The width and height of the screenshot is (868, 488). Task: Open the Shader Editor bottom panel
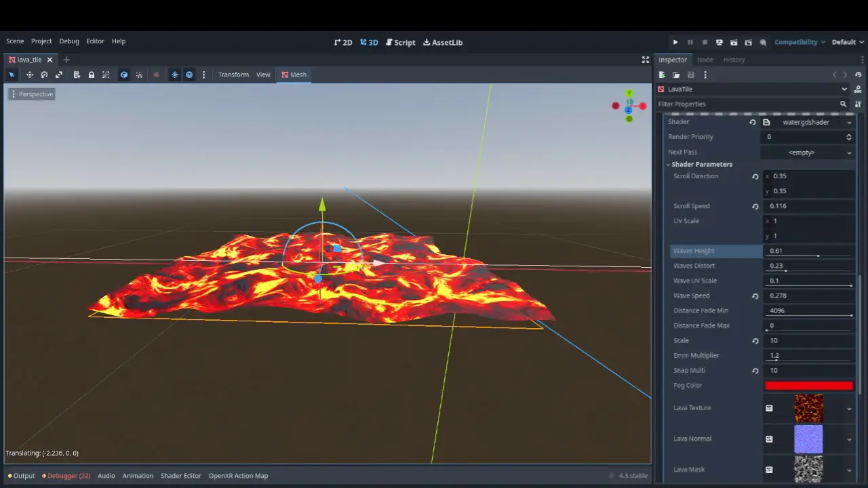point(180,476)
